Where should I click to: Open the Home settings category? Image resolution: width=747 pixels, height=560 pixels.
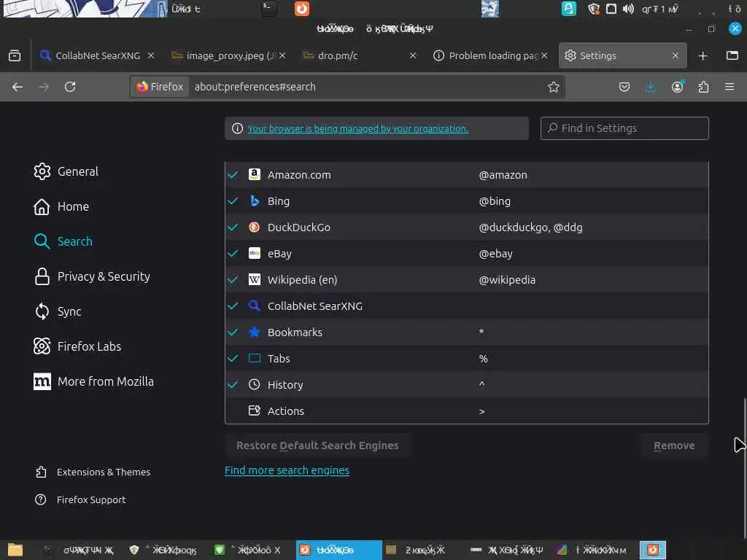(x=61, y=206)
